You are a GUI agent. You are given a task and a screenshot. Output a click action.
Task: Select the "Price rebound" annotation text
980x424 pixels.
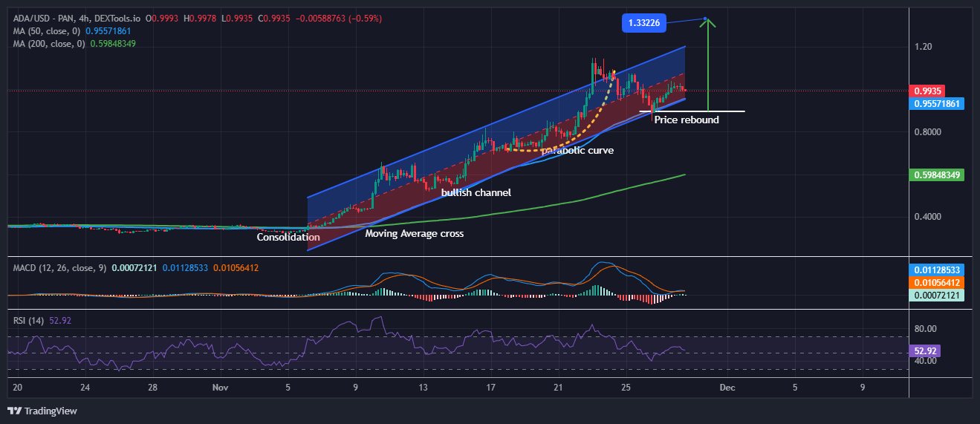pyautogui.click(x=687, y=120)
